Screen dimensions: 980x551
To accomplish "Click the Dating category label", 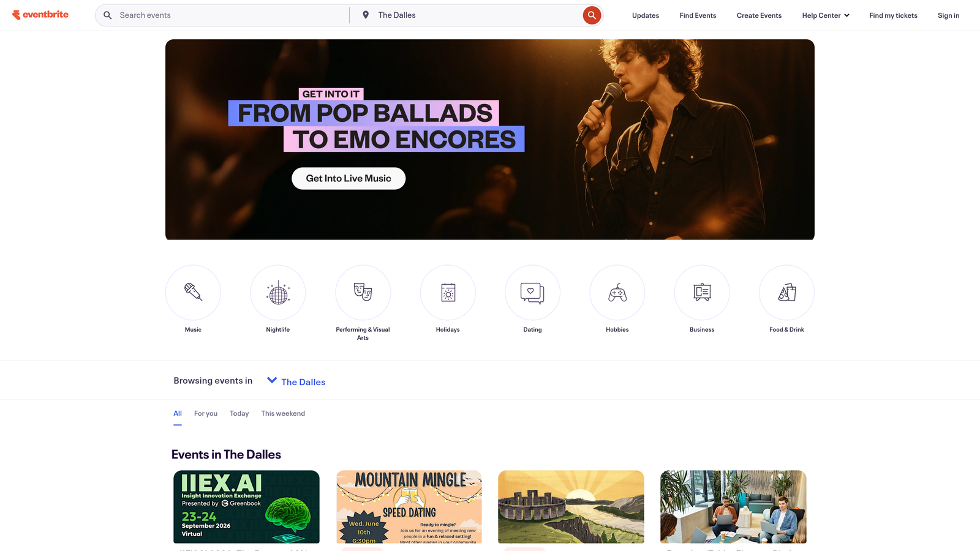I will [532, 329].
